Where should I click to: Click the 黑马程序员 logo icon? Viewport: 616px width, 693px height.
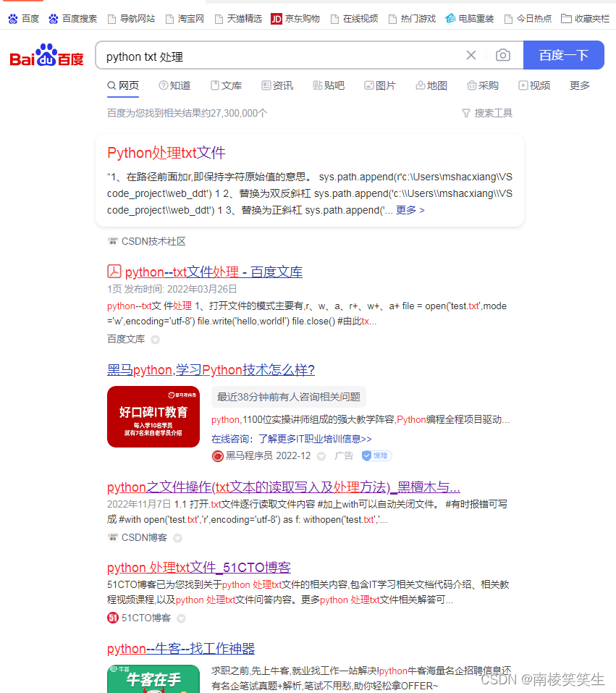217,456
